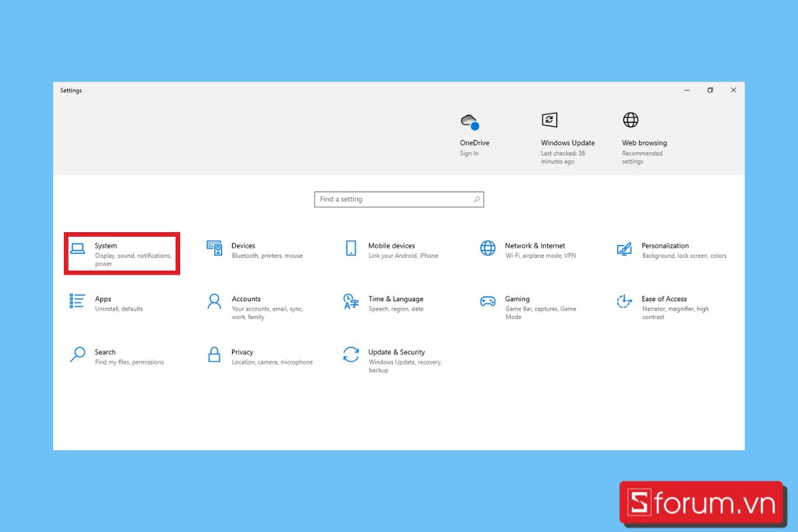798x532 pixels.
Task: Open the Apps list icon
Action: point(77,301)
